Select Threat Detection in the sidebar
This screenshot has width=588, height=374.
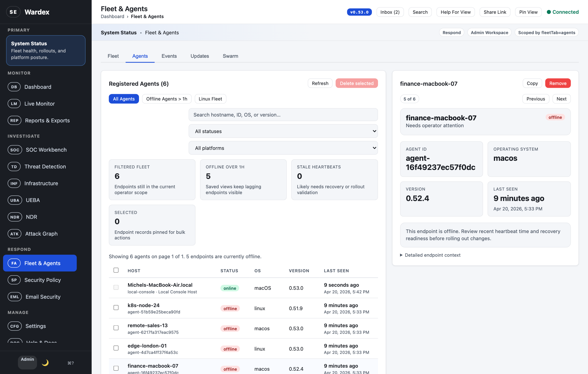(45, 166)
